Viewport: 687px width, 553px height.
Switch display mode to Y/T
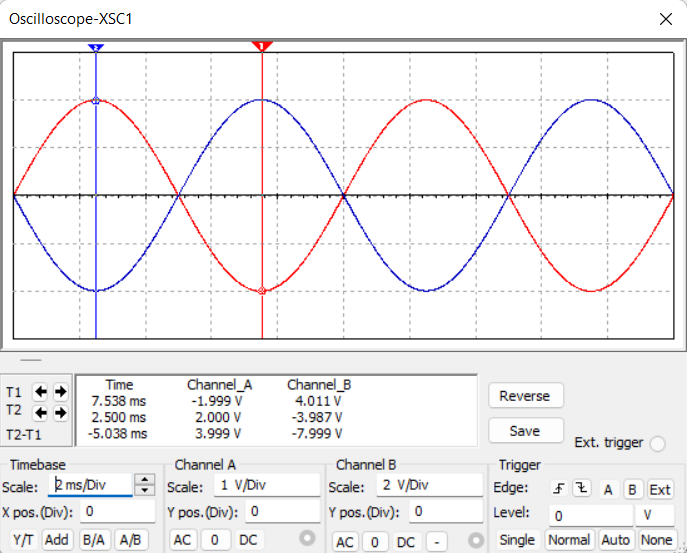coord(23,540)
